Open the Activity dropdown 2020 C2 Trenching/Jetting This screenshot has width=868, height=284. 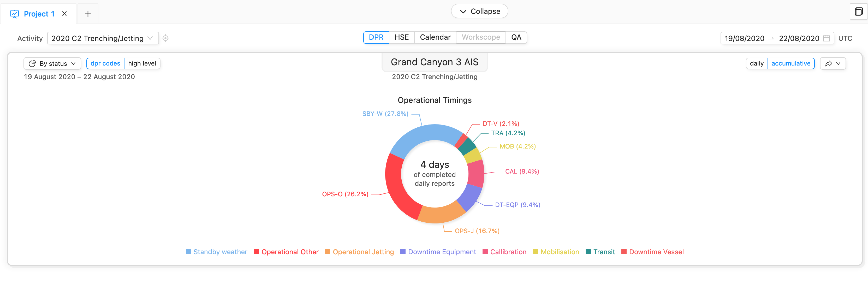pos(103,38)
